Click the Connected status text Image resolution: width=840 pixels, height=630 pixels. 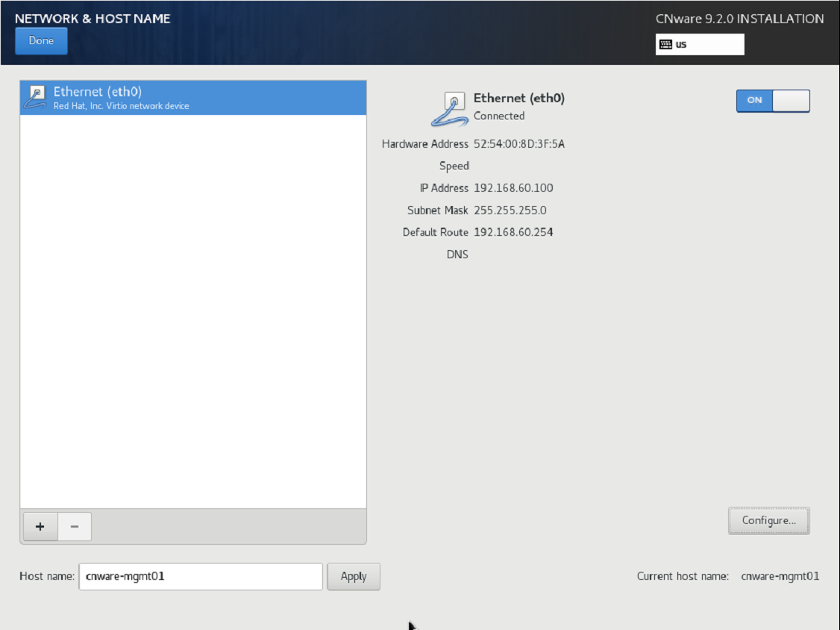click(x=499, y=116)
